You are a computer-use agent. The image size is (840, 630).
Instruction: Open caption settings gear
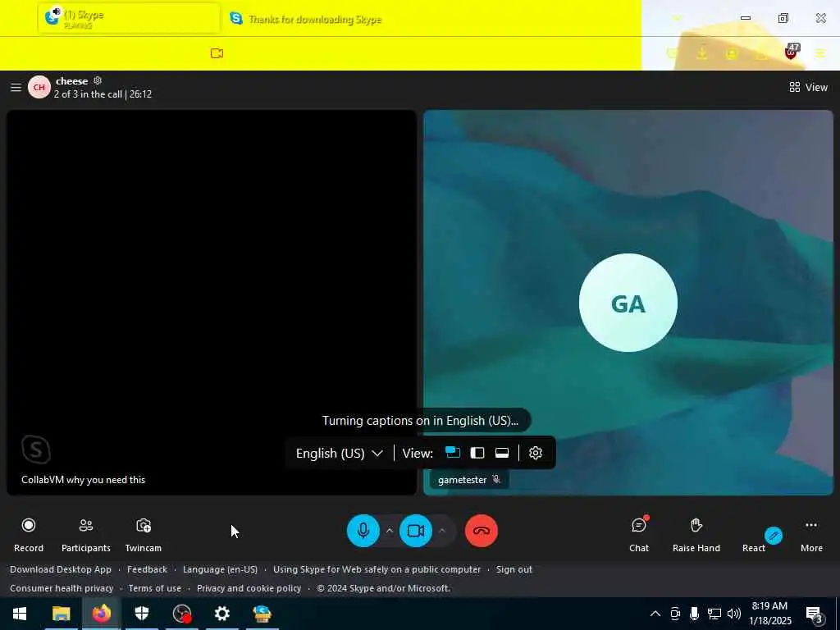535,453
